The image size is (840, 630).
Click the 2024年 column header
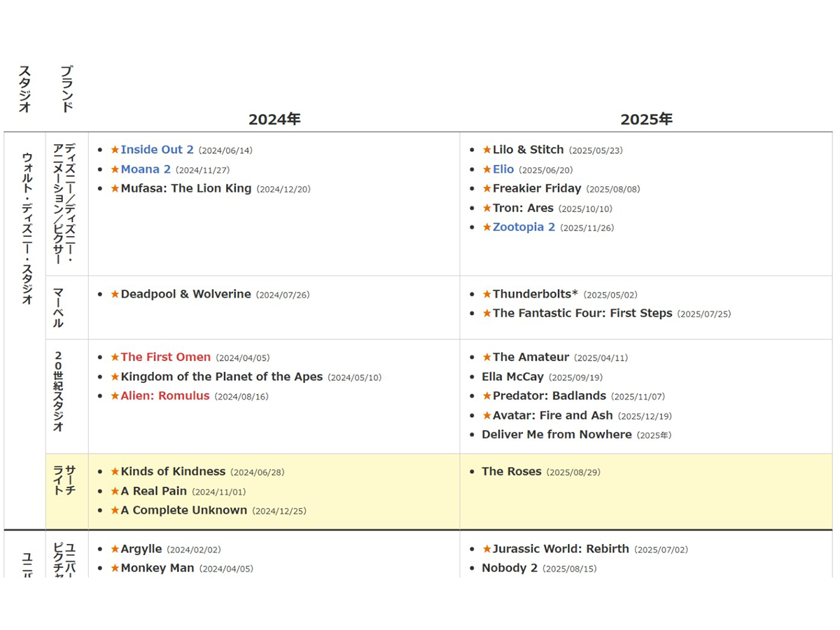[x=274, y=120]
